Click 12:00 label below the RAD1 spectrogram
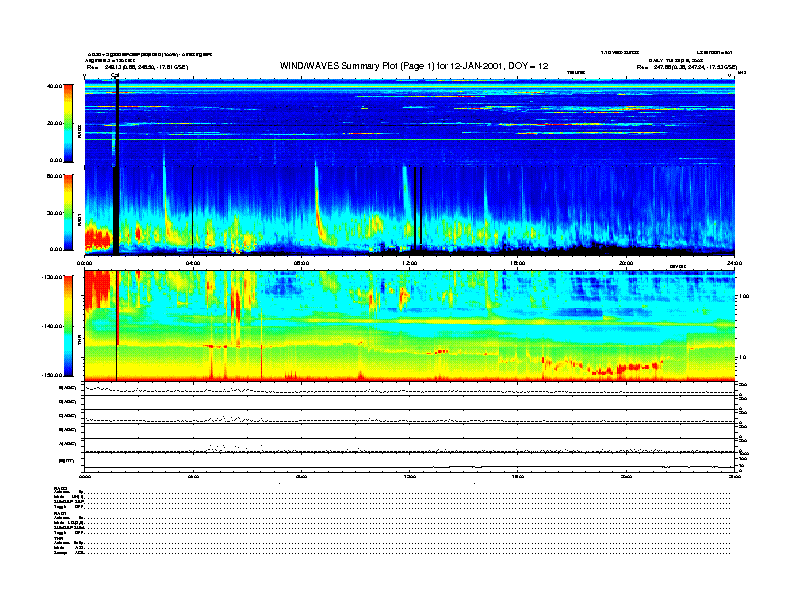Image resolution: width=792 pixels, height=612 pixels. pos(410,263)
